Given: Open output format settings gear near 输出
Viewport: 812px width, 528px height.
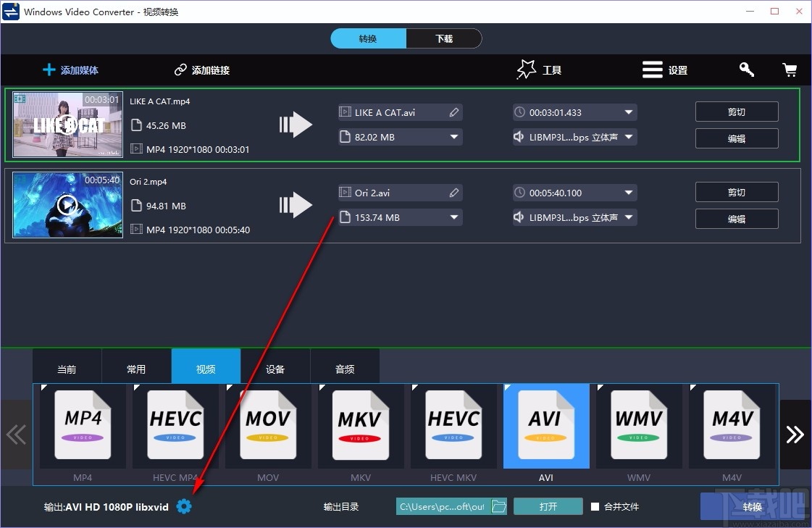Looking at the screenshot, I should click(x=183, y=506).
